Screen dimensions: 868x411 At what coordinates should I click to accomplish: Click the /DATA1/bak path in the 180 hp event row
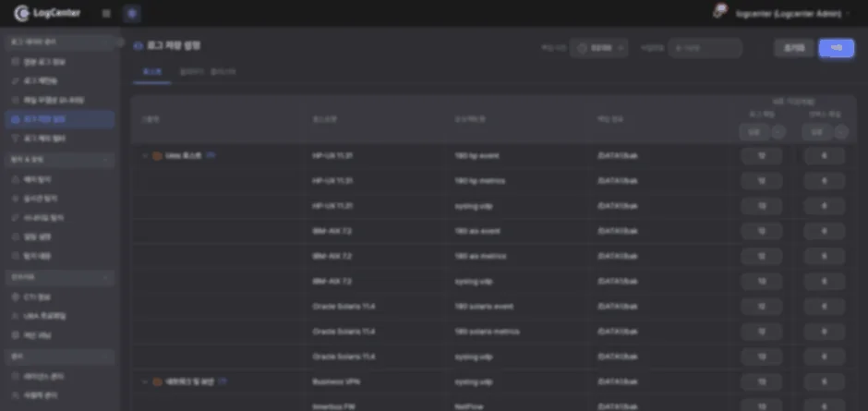point(618,156)
